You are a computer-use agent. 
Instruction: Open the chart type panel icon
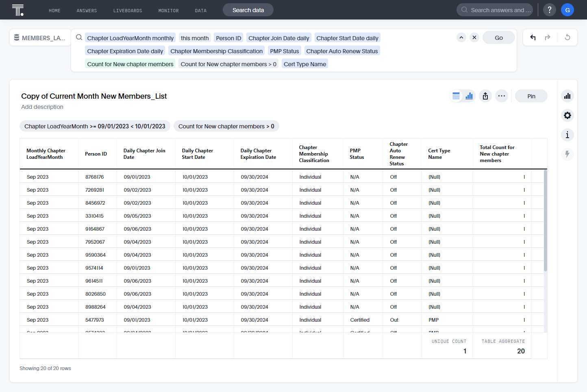pyautogui.click(x=567, y=96)
